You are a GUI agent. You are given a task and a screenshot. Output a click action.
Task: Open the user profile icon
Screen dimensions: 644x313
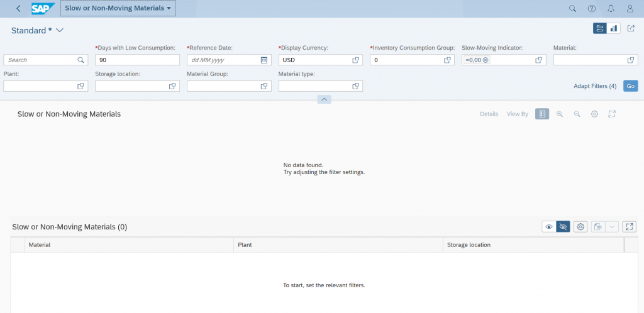click(630, 9)
